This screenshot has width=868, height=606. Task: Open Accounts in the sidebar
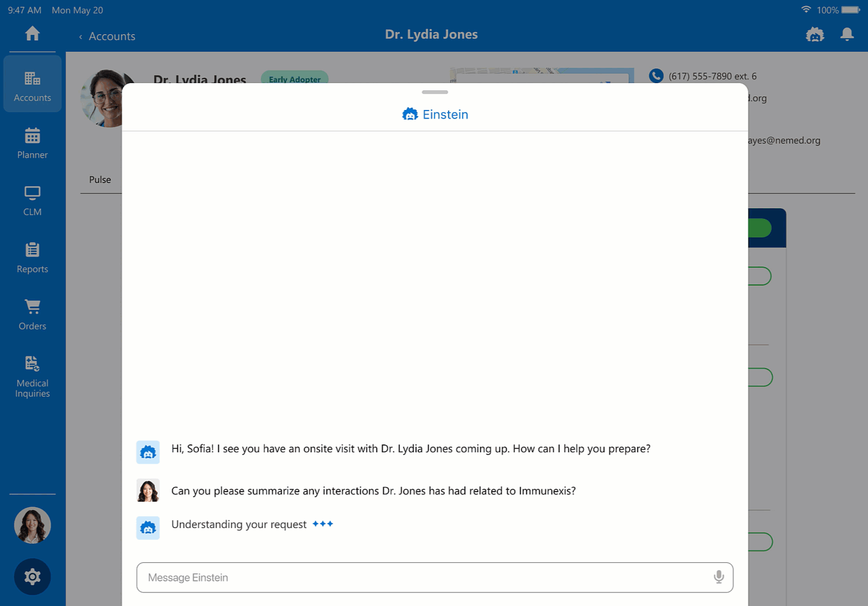[33, 84]
